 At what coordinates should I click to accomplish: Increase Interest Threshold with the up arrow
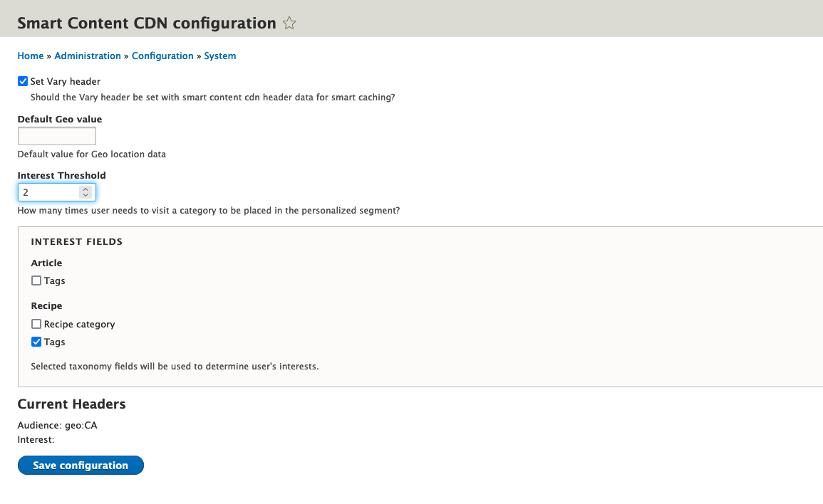(x=86, y=189)
